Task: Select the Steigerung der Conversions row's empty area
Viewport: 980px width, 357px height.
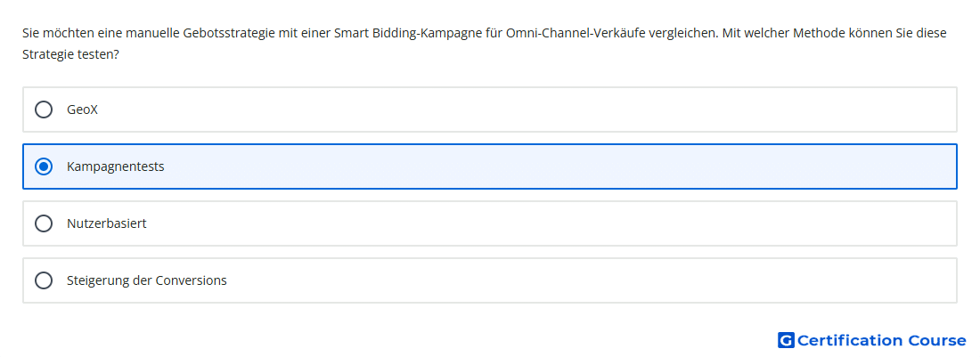Action: tap(587, 280)
